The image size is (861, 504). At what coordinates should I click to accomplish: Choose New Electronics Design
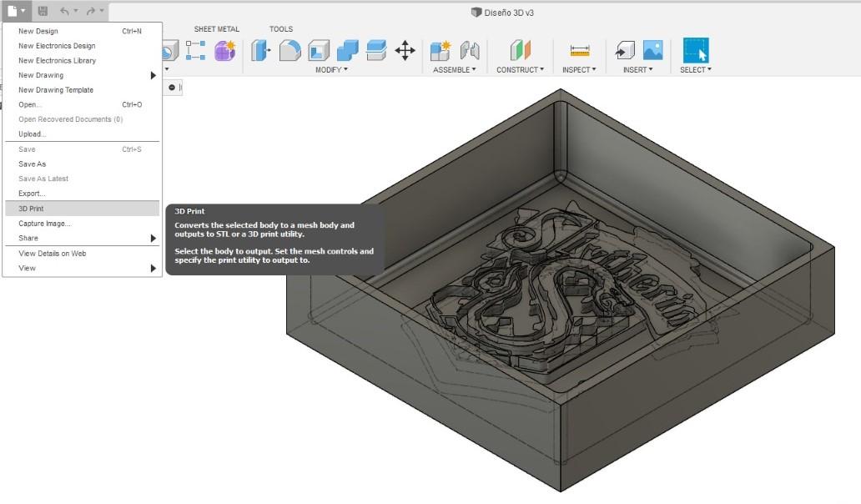pyautogui.click(x=83, y=46)
